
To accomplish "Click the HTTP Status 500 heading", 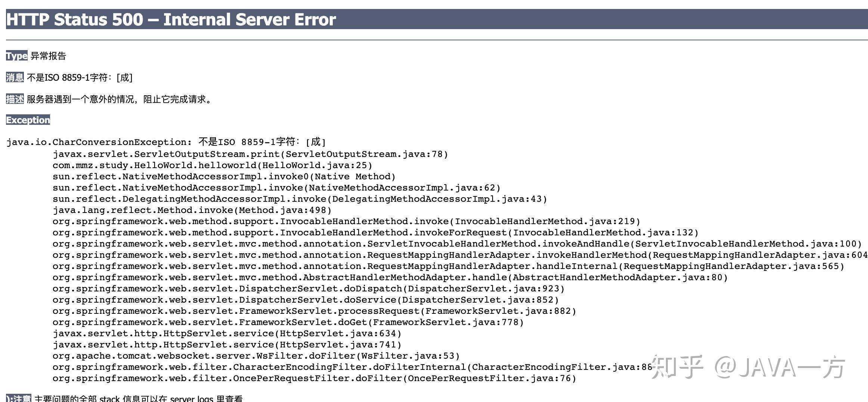I will (171, 19).
